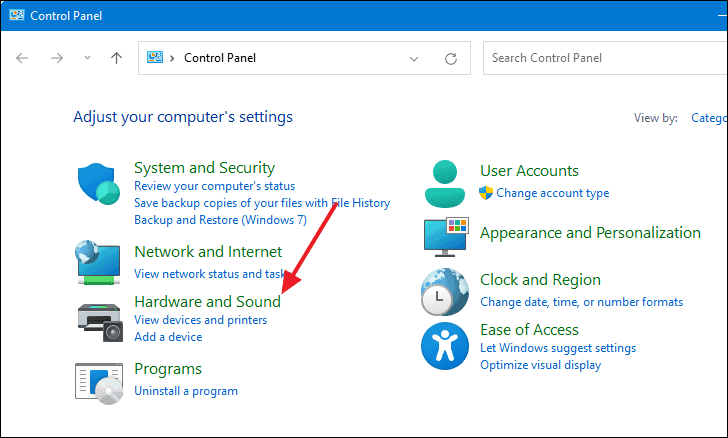Viewport: 728px width, 438px height.
Task: Go up one level with up arrow
Action: coord(117,58)
